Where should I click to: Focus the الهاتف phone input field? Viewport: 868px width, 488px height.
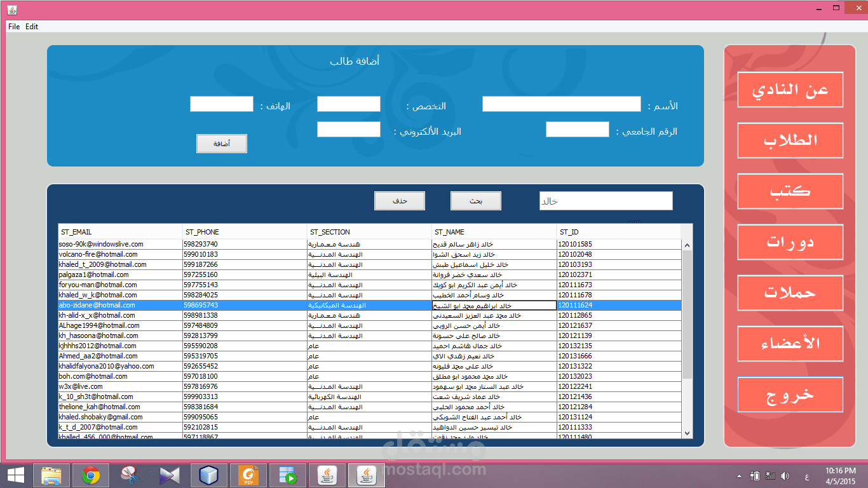(222, 104)
